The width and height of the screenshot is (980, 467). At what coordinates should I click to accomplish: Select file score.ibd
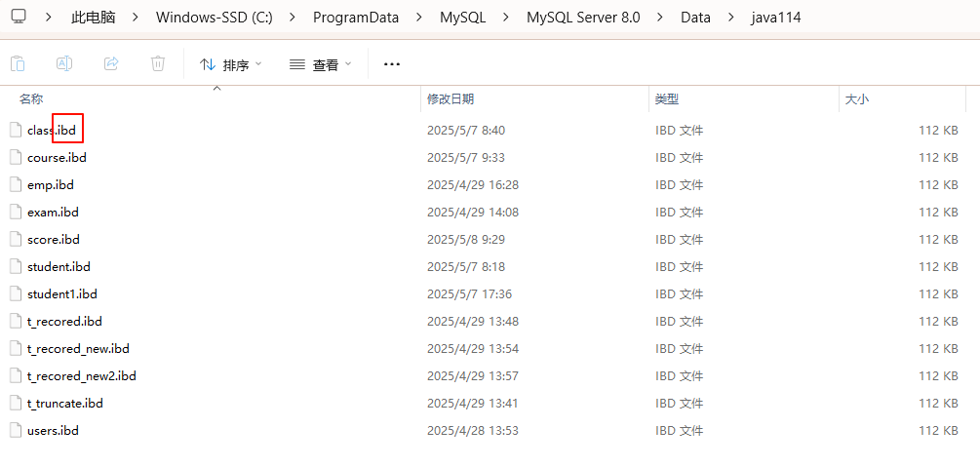[54, 240]
